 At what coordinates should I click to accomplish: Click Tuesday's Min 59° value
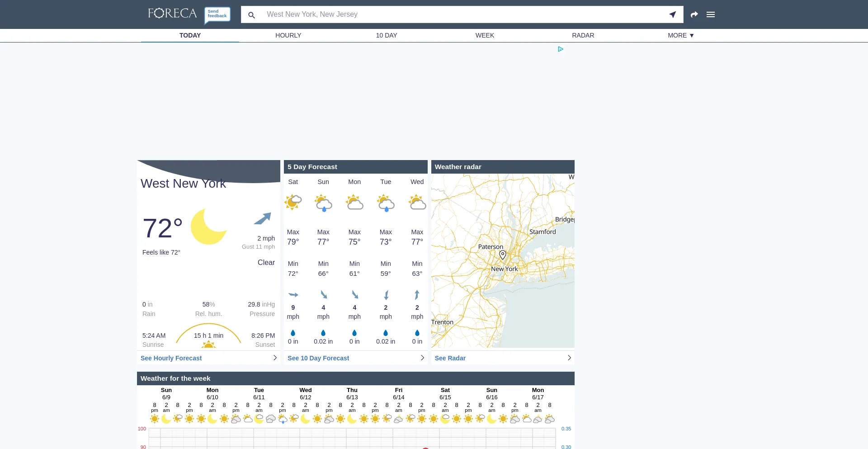click(386, 274)
